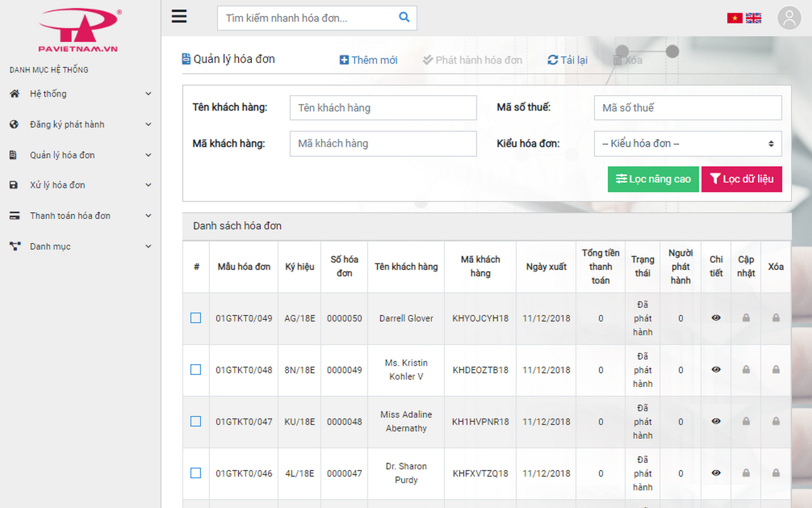812x508 pixels.
Task: Switch language using Vietnamese flag
Action: pyautogui.click(x=735, y=18)
